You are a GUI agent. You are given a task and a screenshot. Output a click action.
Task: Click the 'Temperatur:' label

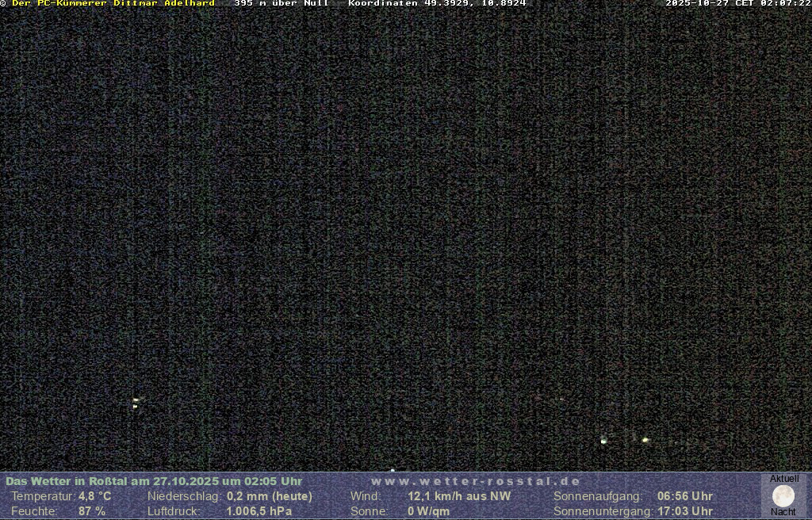[x=43, y=496]
